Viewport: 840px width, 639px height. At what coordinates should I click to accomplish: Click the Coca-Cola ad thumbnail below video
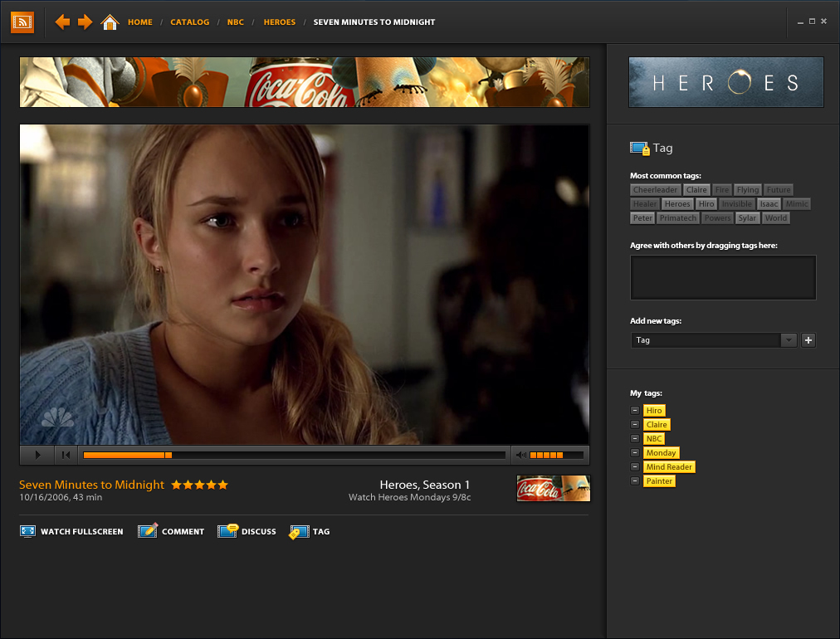[553, 489]
